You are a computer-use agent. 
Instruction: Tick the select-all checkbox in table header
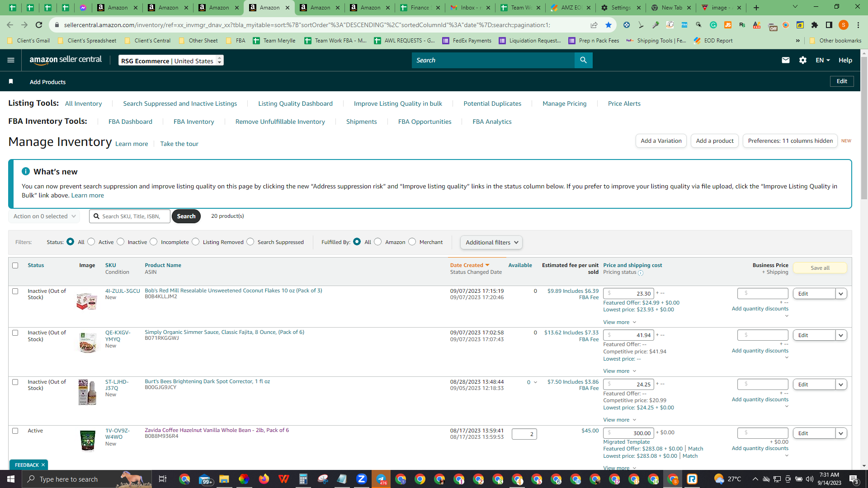tap(15, 265)
